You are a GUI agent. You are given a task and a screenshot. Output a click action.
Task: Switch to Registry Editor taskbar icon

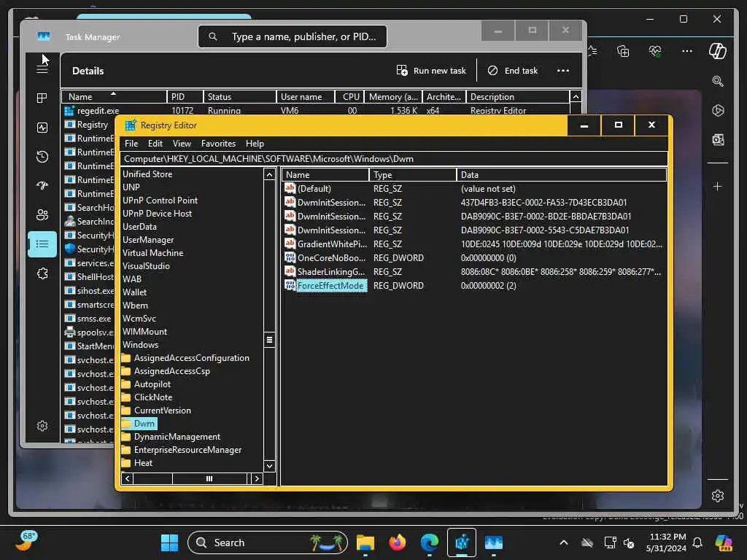coord(462,542)
